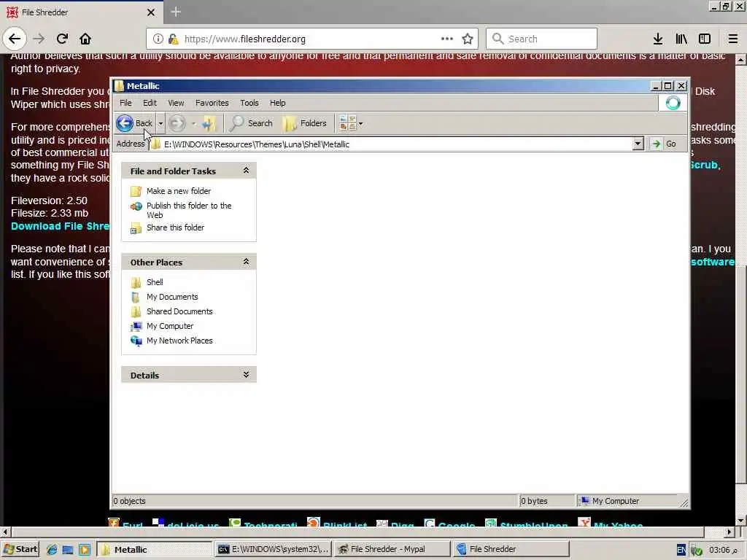Screen dimensions: 747x560
Task: Open browser Downloads arrow icon
Action: (x=658, y=39)
